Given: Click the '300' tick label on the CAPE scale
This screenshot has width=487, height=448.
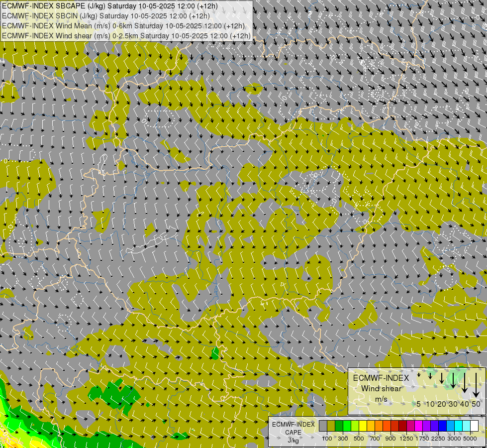Looking at the screenshot, I should (x=343, y=439).
